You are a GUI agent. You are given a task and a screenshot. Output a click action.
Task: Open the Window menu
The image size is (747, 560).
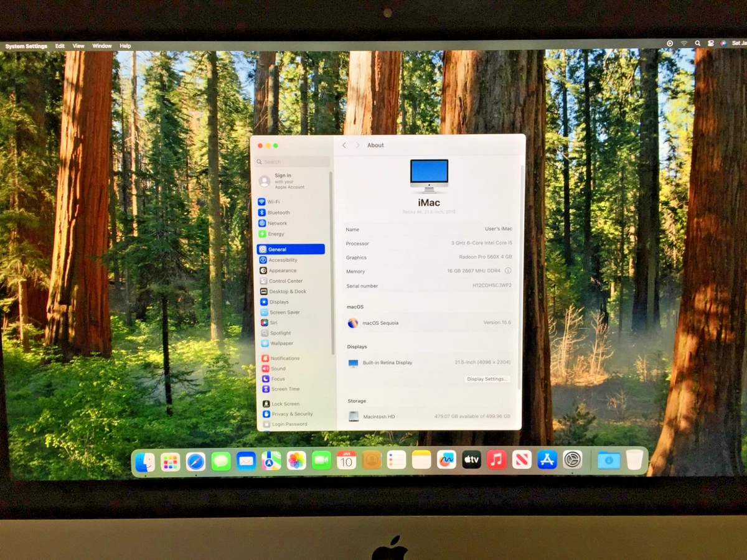point(101,45)
